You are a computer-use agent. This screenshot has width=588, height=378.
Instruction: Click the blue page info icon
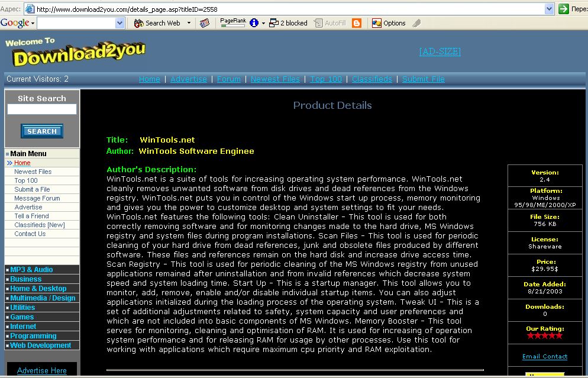pos(254,23)
